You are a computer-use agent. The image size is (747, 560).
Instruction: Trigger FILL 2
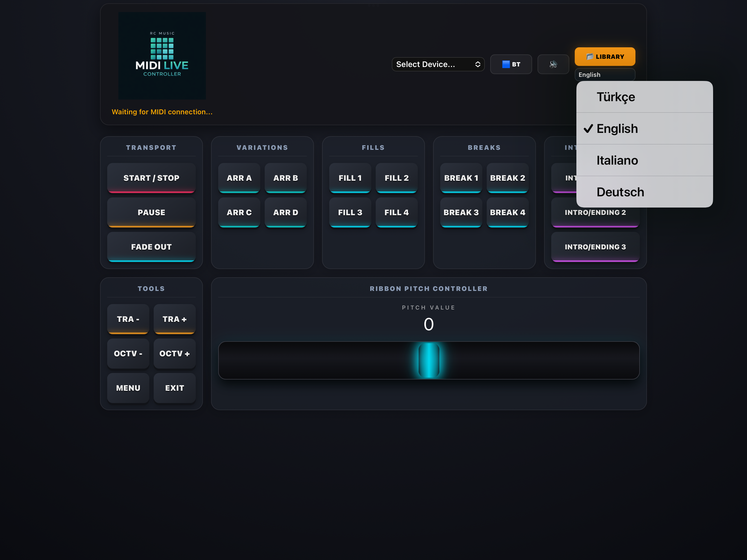[x=396, y=178]
